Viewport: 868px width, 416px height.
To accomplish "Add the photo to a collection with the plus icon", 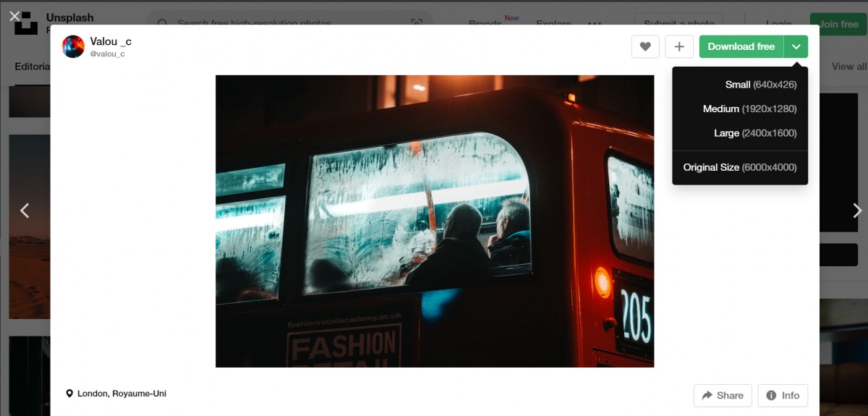I will coord(679,47).
